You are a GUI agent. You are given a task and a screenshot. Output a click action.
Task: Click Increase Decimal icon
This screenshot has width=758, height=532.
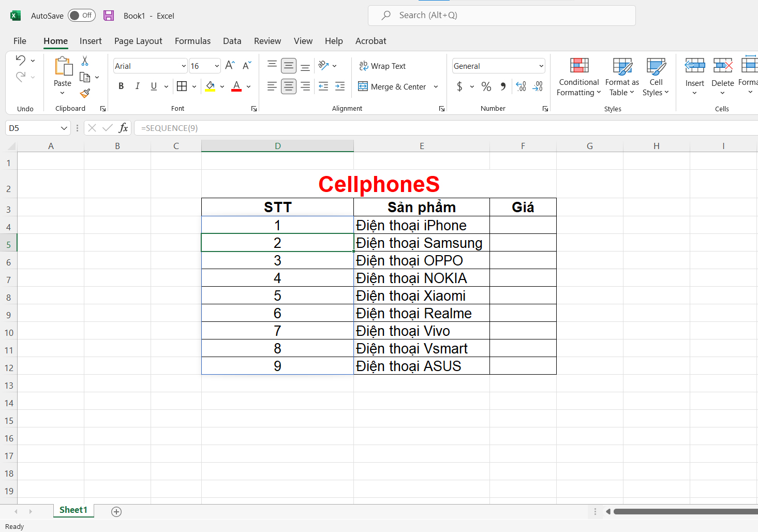pos(521,86)
